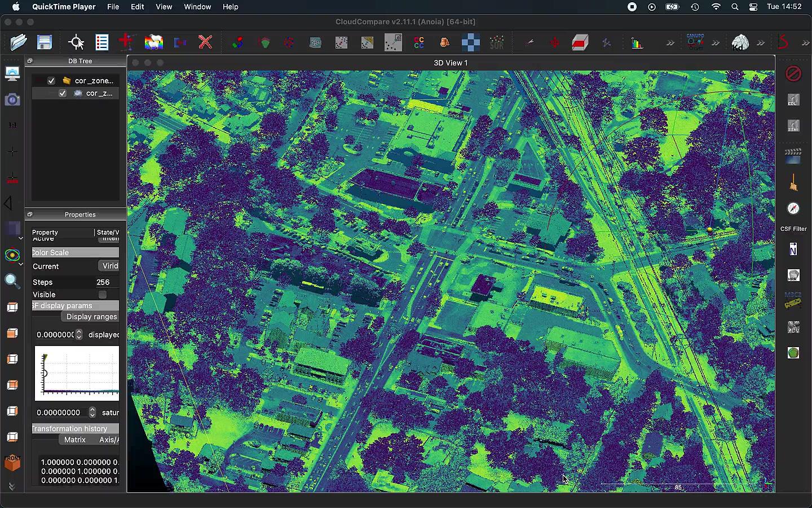Open the Current color scale dropdown
The image size is (812, 508).
tap(109, 266)
